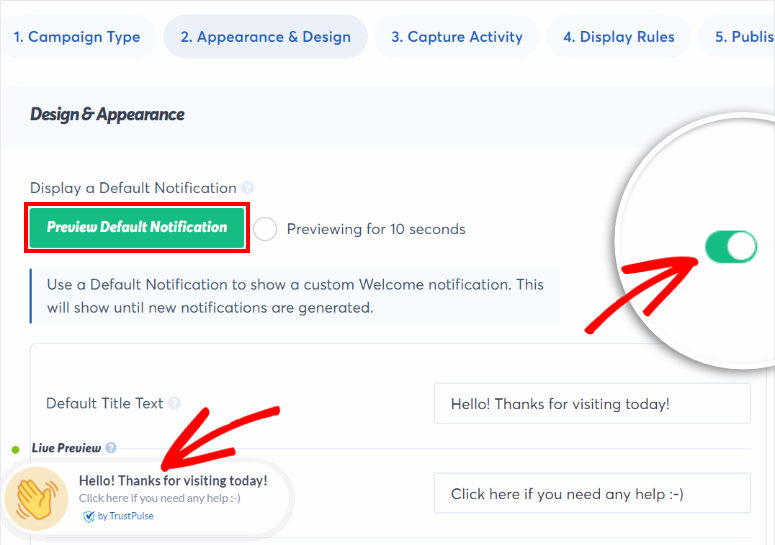The height and width of the screenshot is (545, 775).
Task: Click the Design & Appearance heading
Action: [x=107, y=115]
